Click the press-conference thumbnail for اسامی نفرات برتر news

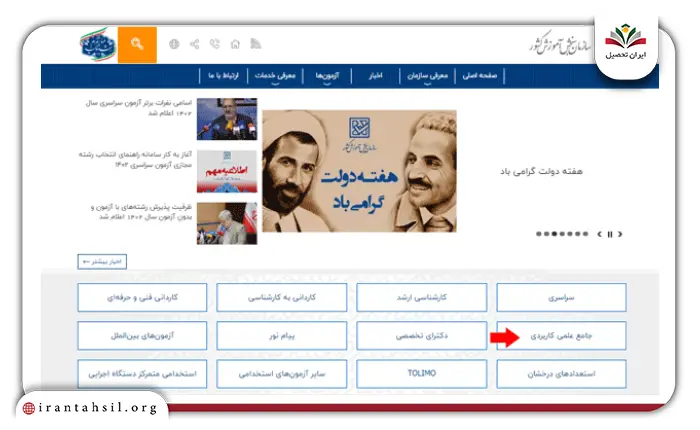(x=227, y=119)
